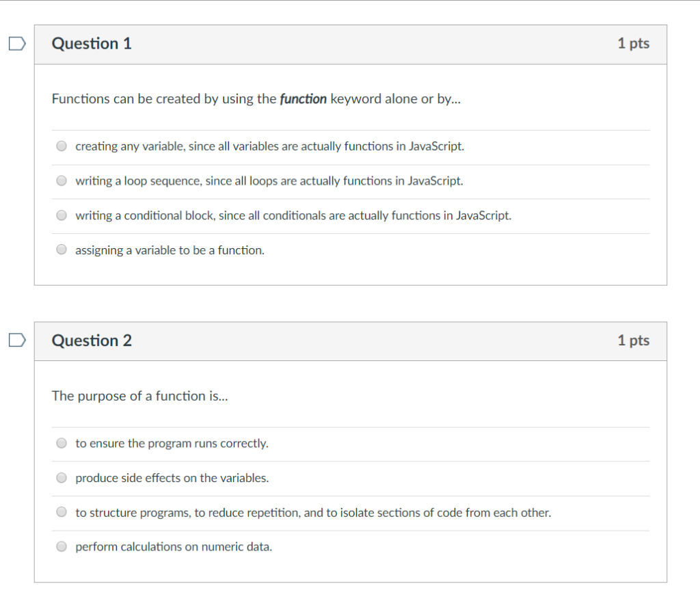Viewport: 700px width, 614px height.
Task: Click the bookmark flag beside Question 2
Action: click(x=15, y=340)
